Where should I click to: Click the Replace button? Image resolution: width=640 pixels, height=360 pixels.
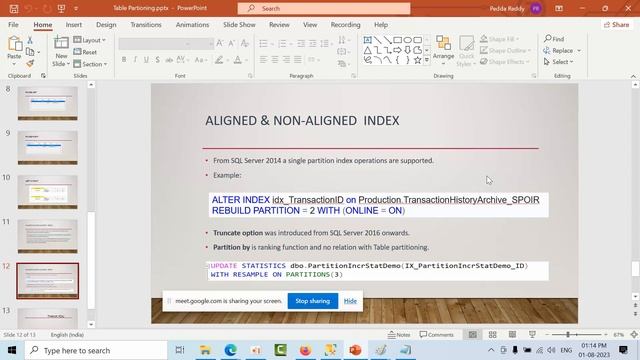(x=558, y=51)
